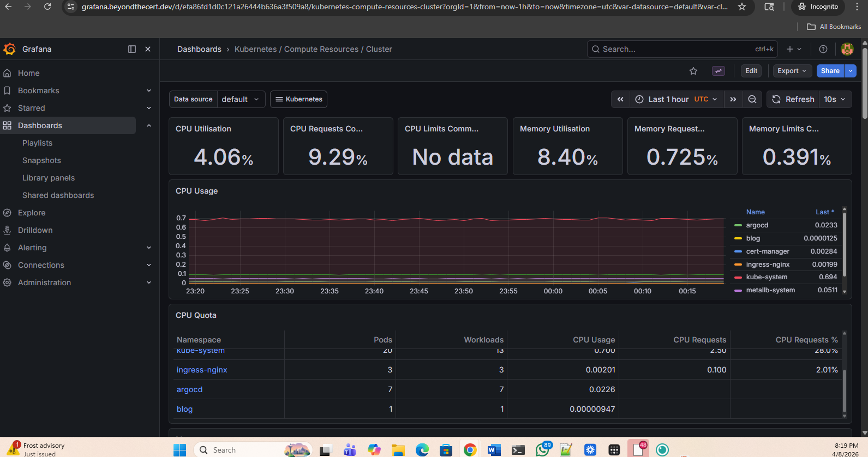Image resolution: width=868 pixels, height=457 pixels.
Task: Collapse the Dashboards section chevron
Action: [x=149, y=125]
